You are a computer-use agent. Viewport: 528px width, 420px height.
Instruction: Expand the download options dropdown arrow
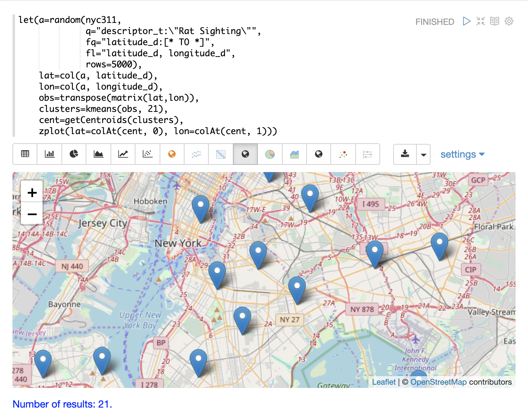pyautogui.click(x=424, y=154)
